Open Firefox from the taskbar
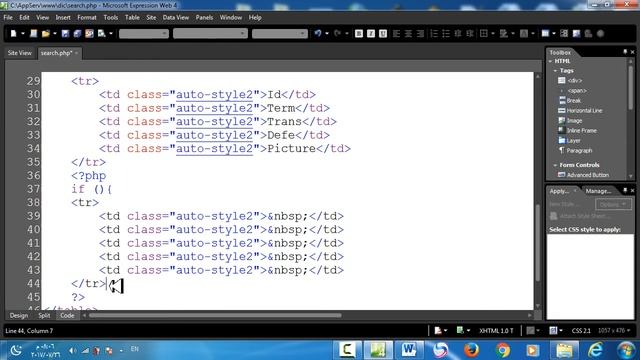Viewport: 640px width, 360px height. click(471, 350)
